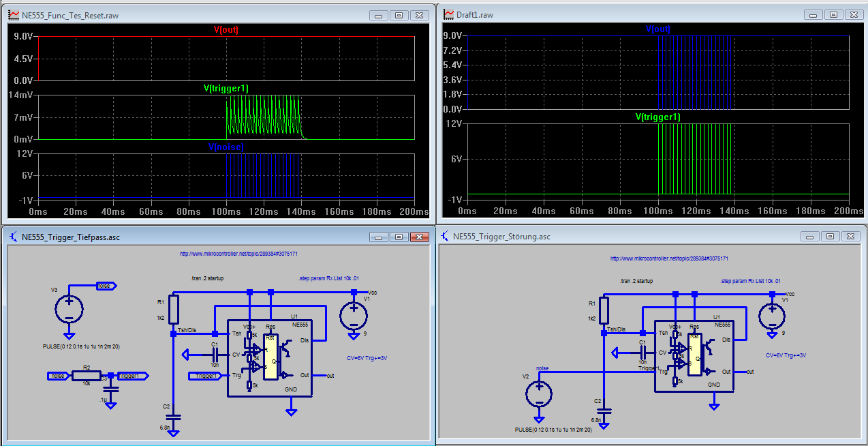Minimize the NE555_Trigger_Störung.asc window

coord(810,236)
